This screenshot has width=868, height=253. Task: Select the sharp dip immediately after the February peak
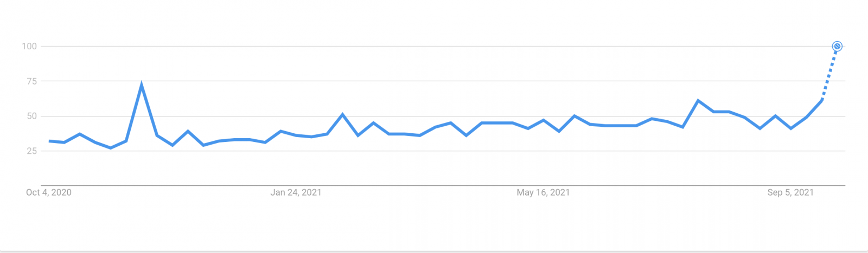pos(358,135)
